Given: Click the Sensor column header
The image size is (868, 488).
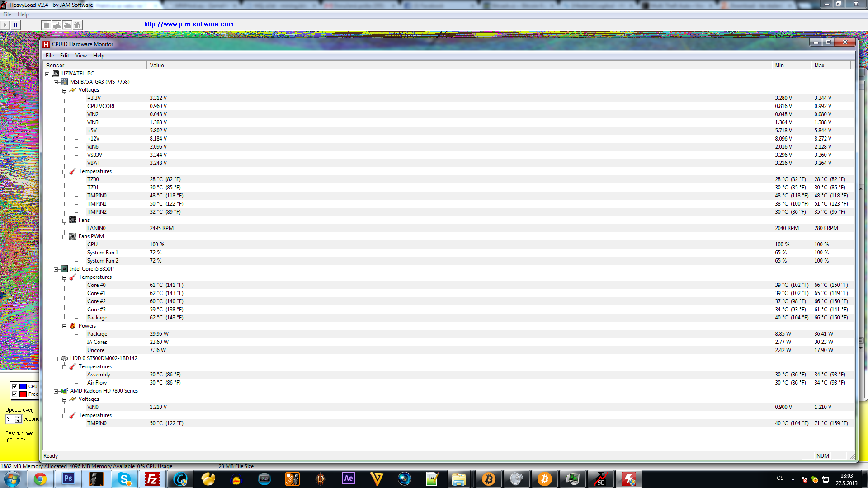Looking at the screenshot, I should pos(94,66).
